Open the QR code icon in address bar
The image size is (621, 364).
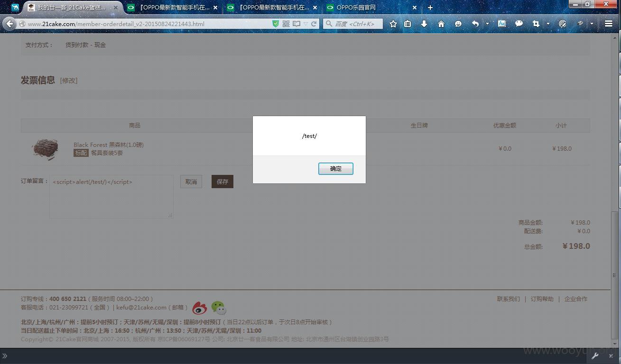click(x=286, y=24)
